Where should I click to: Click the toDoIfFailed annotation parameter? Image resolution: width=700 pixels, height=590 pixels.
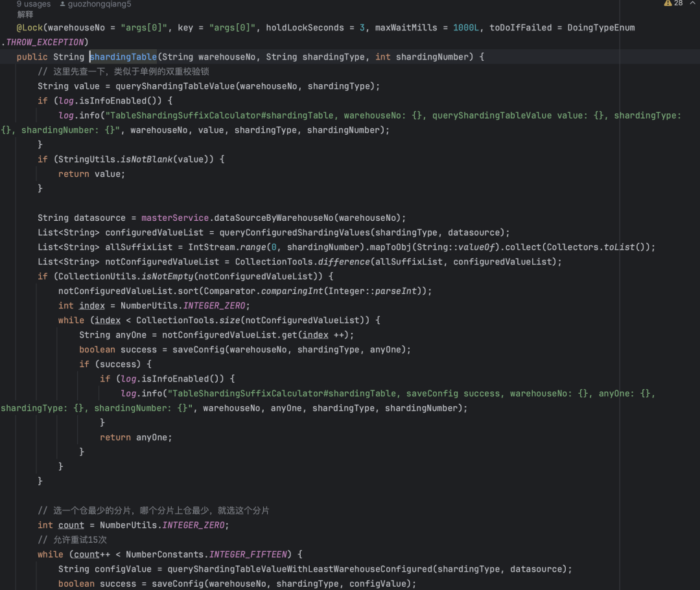pos(520,28)
